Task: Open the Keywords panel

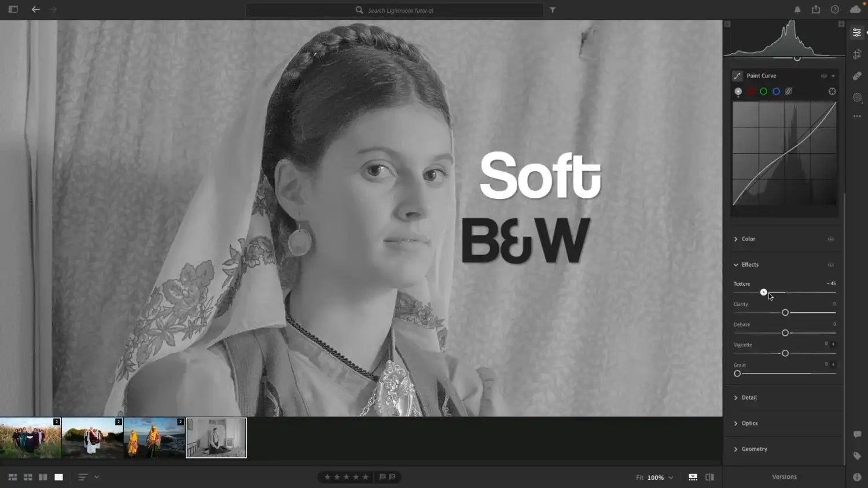Action: pyautogui.click(x=857, y=456)
